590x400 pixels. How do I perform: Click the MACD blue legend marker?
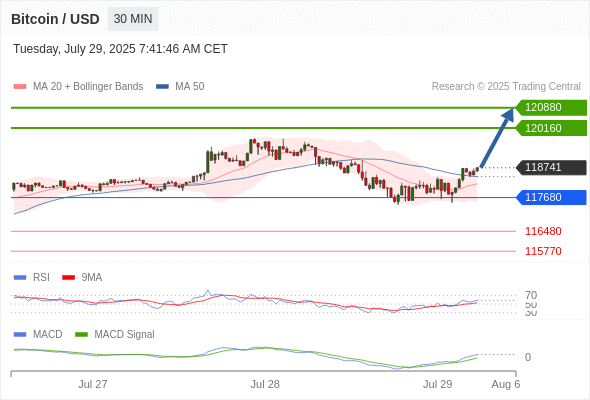[20, 335]
